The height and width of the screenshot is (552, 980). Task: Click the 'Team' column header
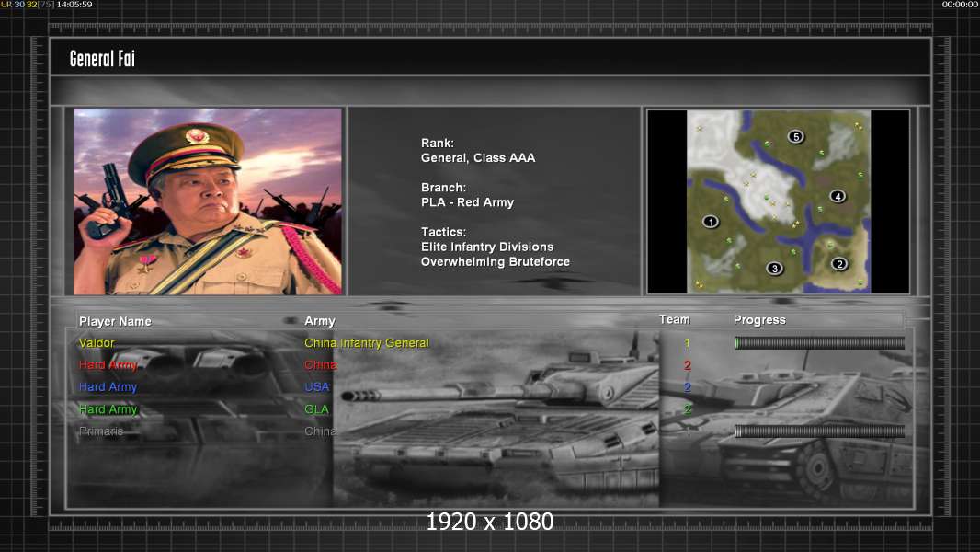[x=675, y=319]
